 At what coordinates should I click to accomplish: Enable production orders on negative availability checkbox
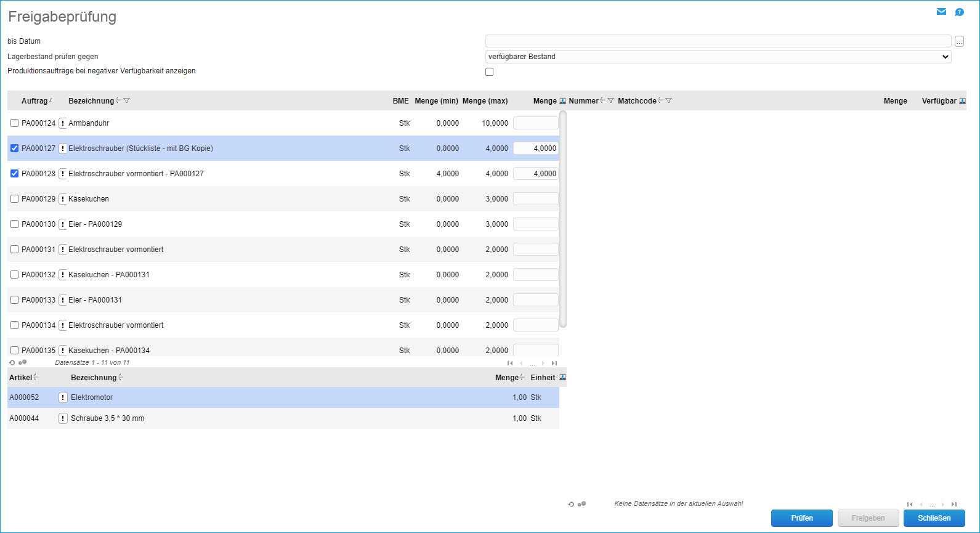coord(490,72)
